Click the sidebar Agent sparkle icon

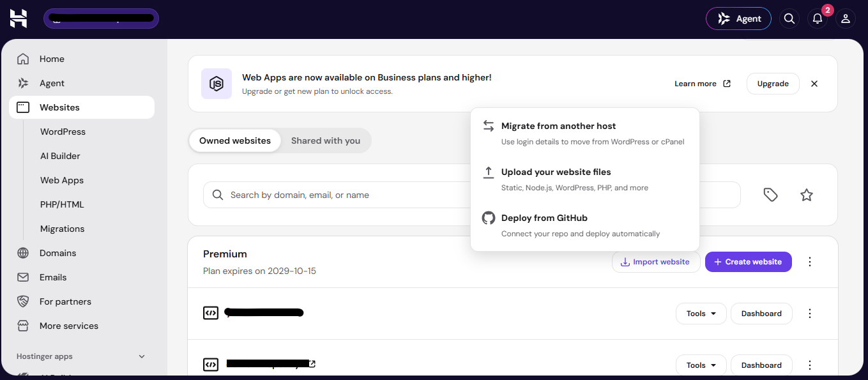coord(23,83)
